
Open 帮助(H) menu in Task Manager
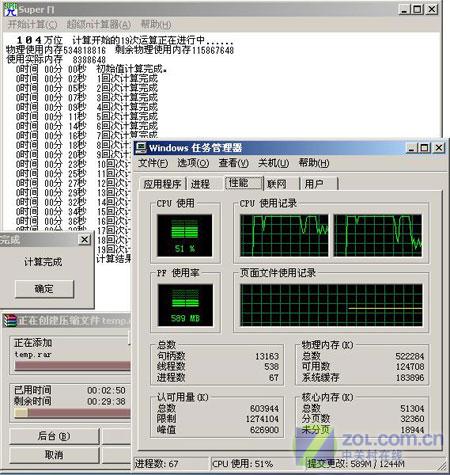pos(314,163)
